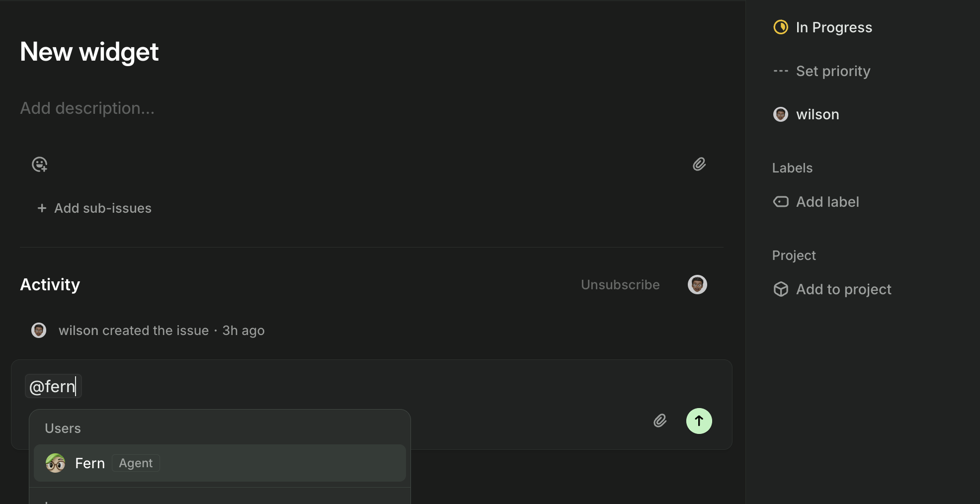Click wilson's assignee avatar in the sidebar
Image resolution: width=980 pixels, height=504 pixels.
click(781, 115)
